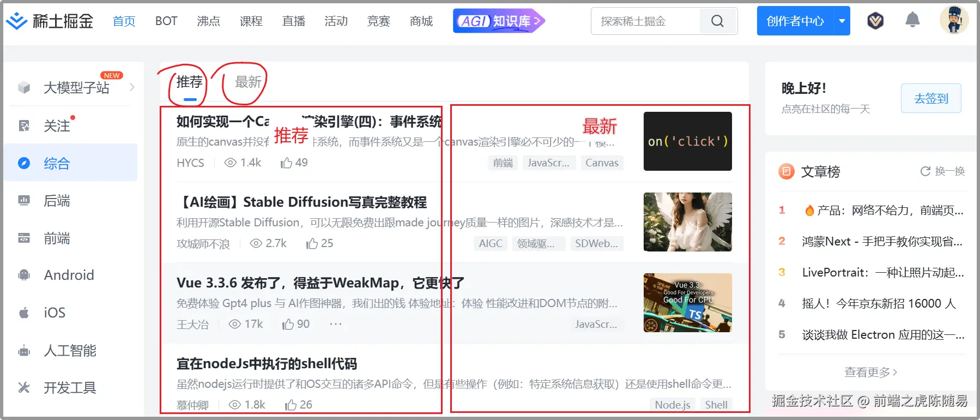Image resolution: width=980 pixels, height=420 pixels.
Task: Open the 竞赛 nav item
Action: point(378,21)
